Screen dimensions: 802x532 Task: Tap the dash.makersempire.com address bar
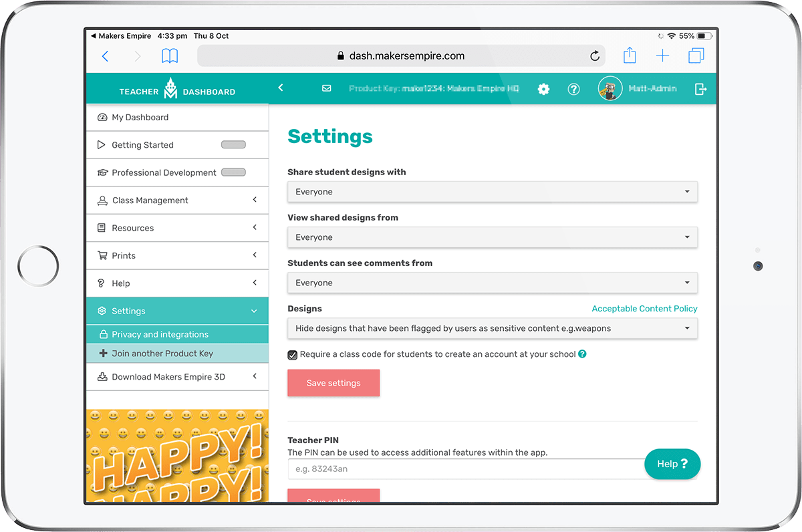point(401,56)
